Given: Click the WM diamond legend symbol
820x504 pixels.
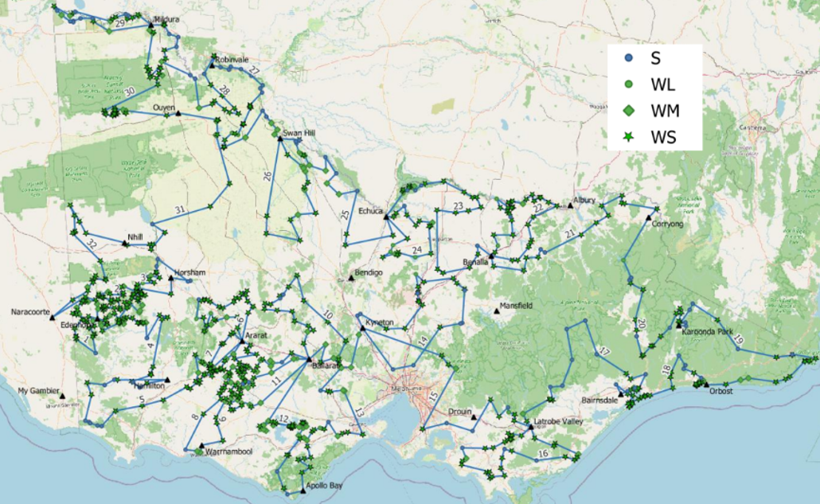Looking at the screenshot, I should tap(629, 111).
